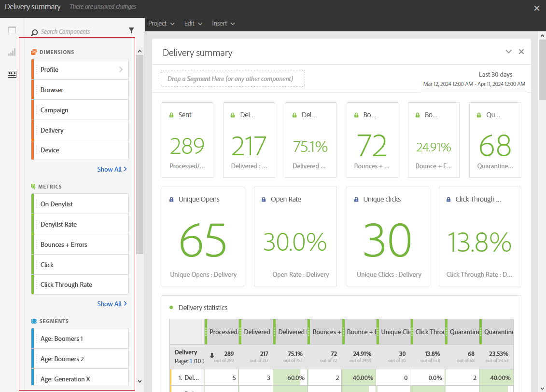The height and width of the screenshot is (392, 546).
Task: Collapse the Delivery summary panel
Action: click(508, 52)
